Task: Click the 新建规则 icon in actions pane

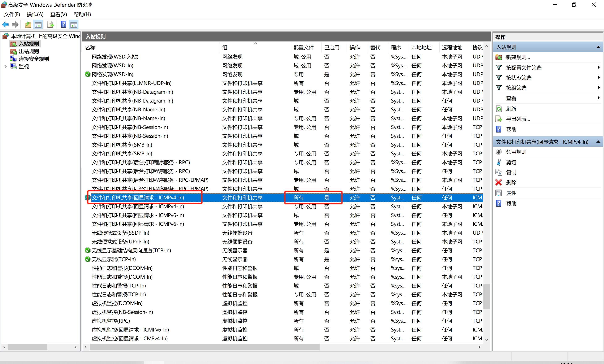Action: (499, 57)
